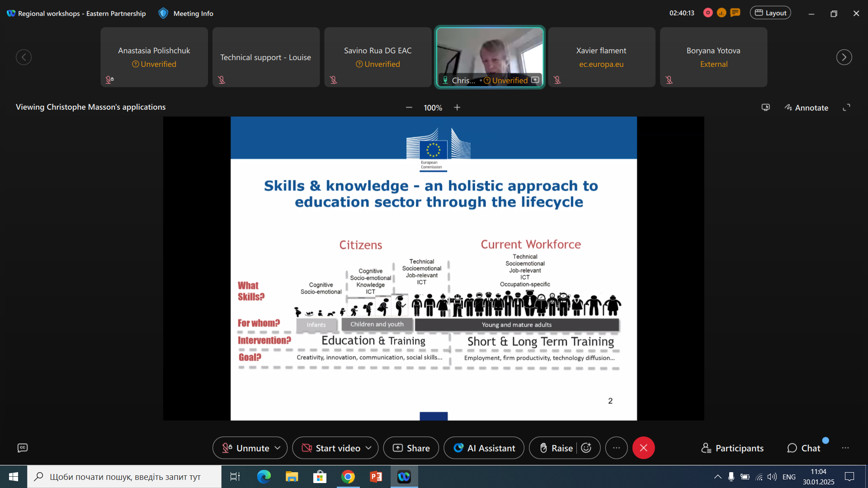
Task: Open the Annotate tool
Action: pyautogui.click(x=806, y=108)
